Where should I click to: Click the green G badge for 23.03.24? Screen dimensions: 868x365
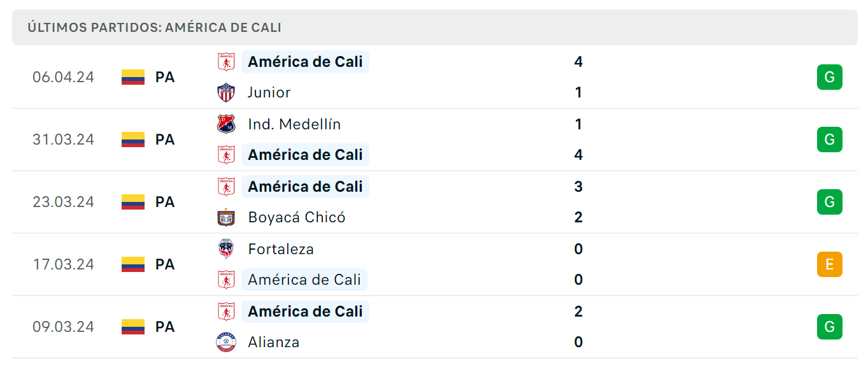829,202
